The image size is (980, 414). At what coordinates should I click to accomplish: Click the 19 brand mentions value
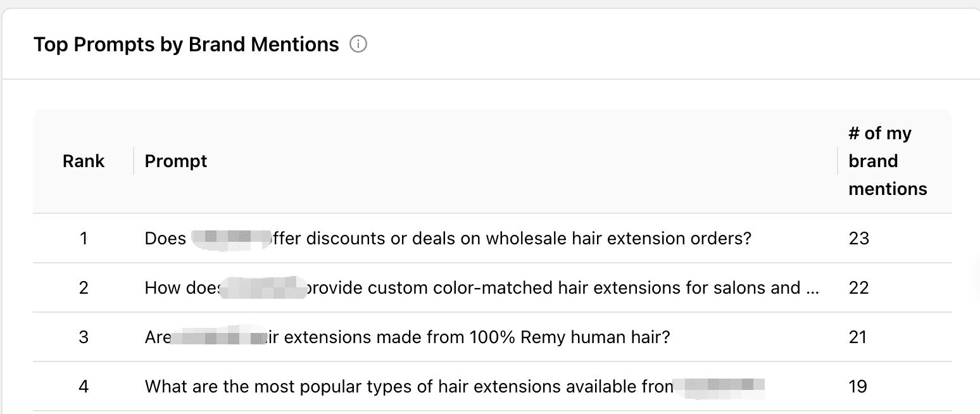858,387
